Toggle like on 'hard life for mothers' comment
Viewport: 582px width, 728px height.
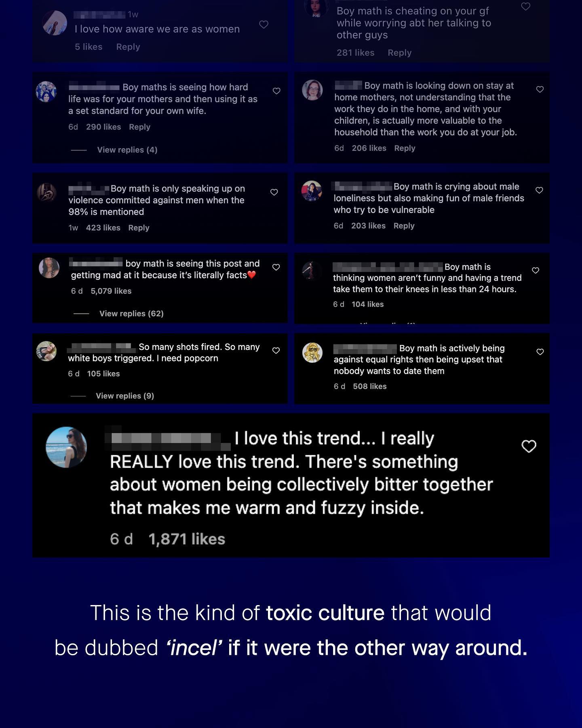[276, 91]
